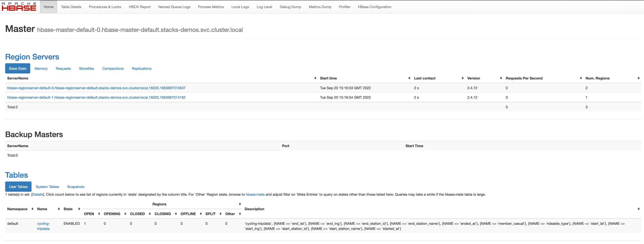Screen dimensions: 644x244
Task: Sort the Num. Regions column icon
Action: coord(637,78)
